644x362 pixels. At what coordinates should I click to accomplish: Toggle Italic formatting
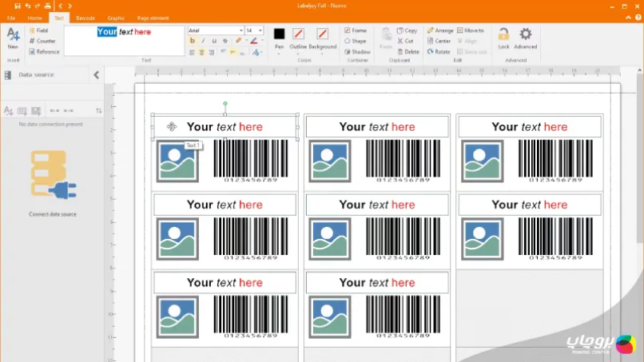tap(203, 41)
